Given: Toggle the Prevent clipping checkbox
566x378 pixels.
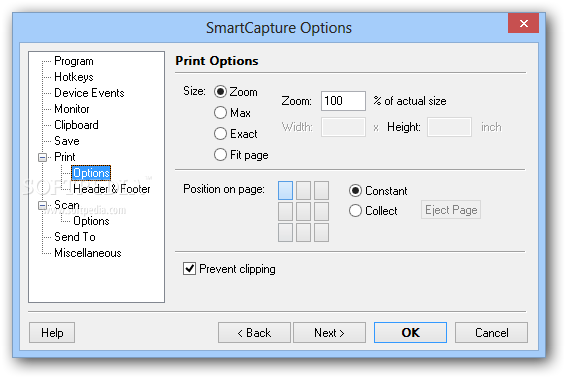Looking at the screenshot, I should [x=190, y=269].
